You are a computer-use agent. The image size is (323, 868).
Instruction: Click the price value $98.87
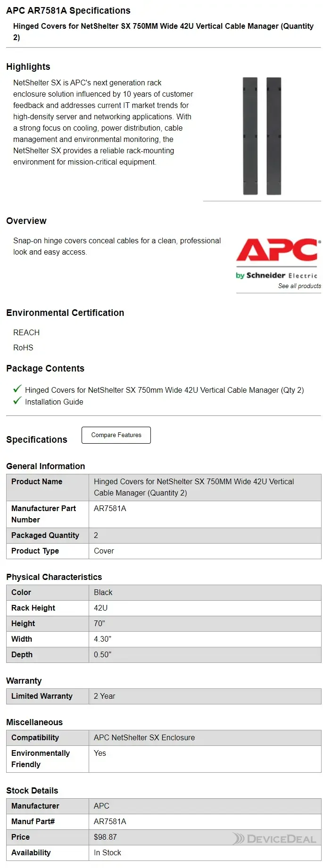tap(105, 837)
